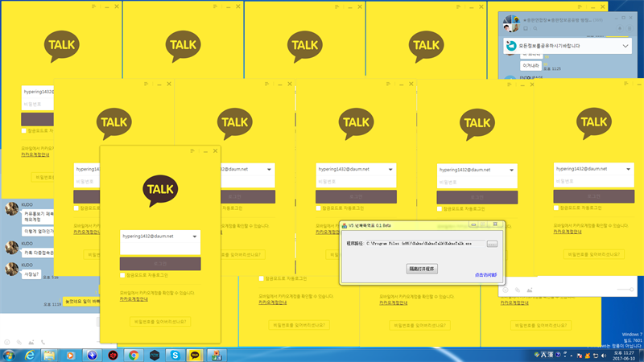Switch to the V5 app taskbar icon
Screen dimensions: 644x362
coord(217,356)
